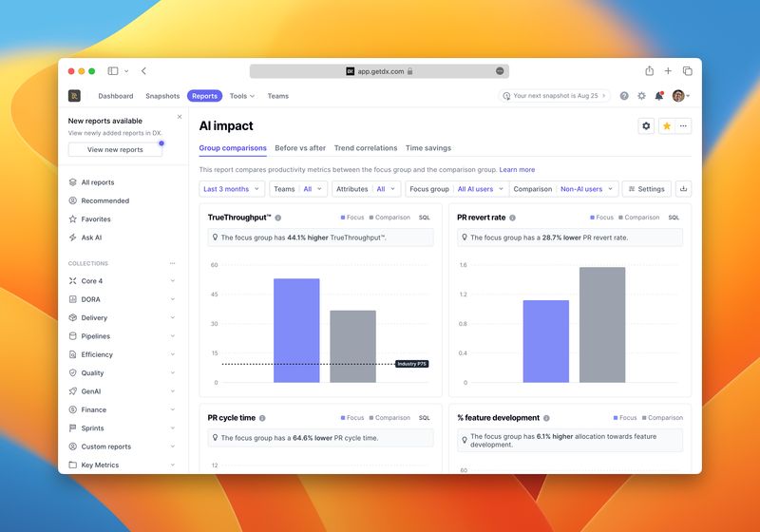Click the star favorite icon for this report
Viewport: 760px width, 532px height.
tap(667, 125)
